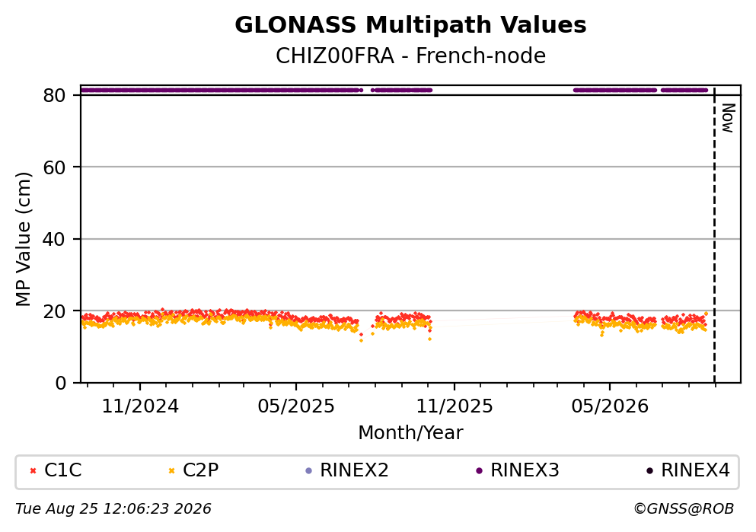This screenshot has width=756, height=532.
Task: Click the CHIZ00FRA - French-node subtitle
Action: 411,56
